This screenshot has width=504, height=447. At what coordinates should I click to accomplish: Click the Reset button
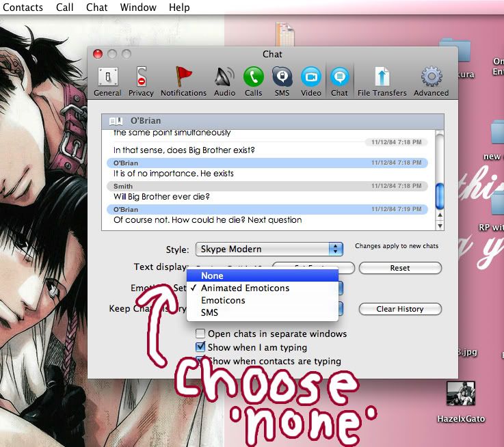(400, 268)
